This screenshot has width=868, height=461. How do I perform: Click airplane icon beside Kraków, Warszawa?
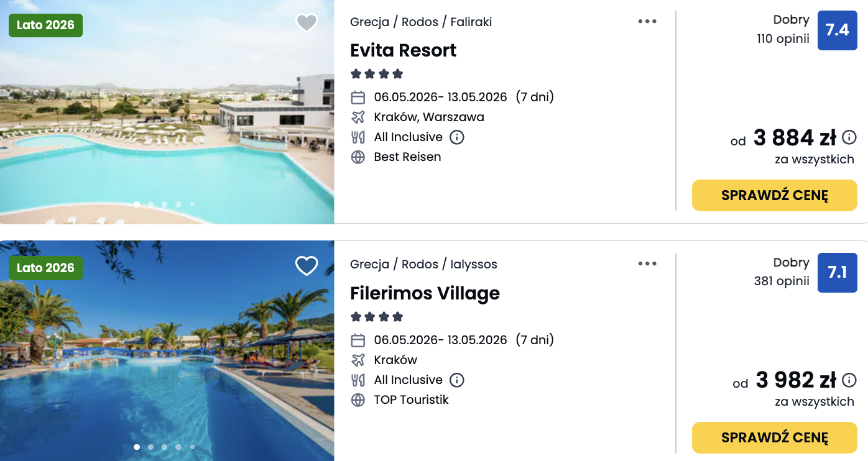click(358, 117)
